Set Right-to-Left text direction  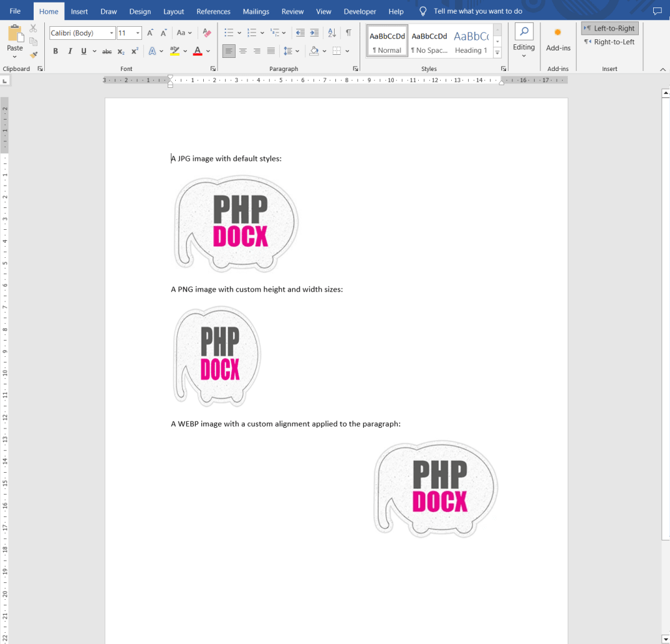click(610, 42)
